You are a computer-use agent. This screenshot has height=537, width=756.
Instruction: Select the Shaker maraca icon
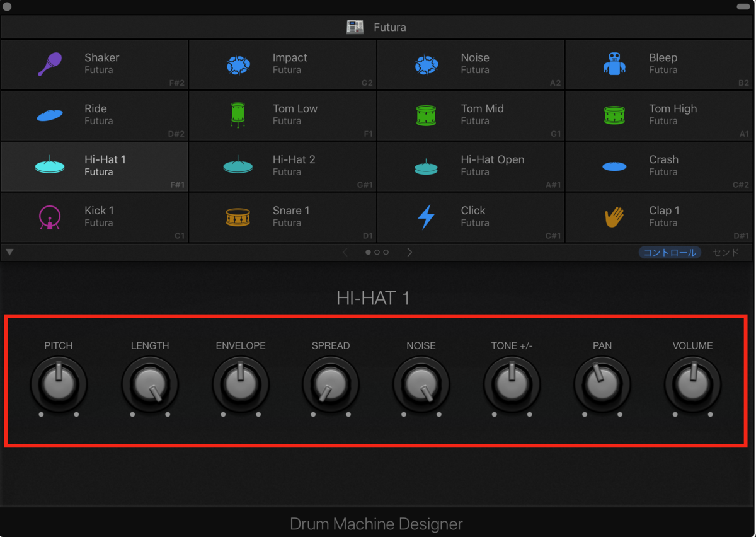click(50, 64)
